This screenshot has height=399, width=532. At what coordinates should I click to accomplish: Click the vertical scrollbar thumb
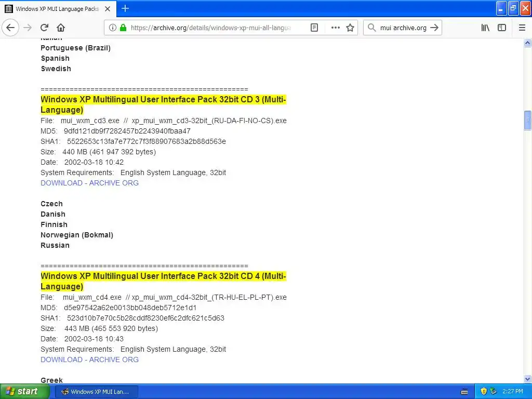pos(527,120)
